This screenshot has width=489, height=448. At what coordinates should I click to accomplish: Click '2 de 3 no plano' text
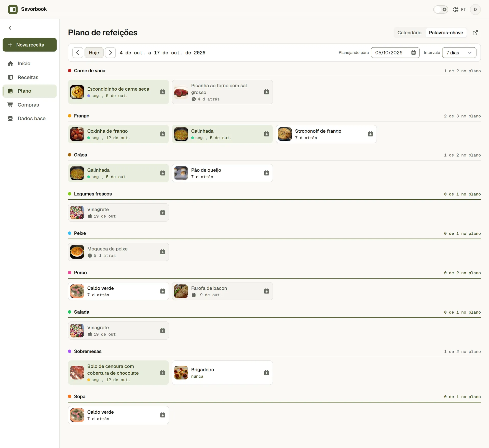(x=463, y=116)
